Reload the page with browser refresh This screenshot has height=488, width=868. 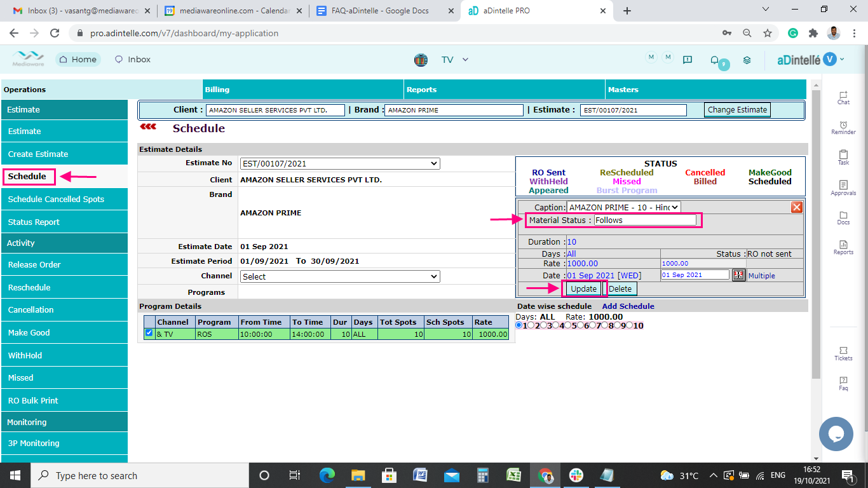pos(55,33)
